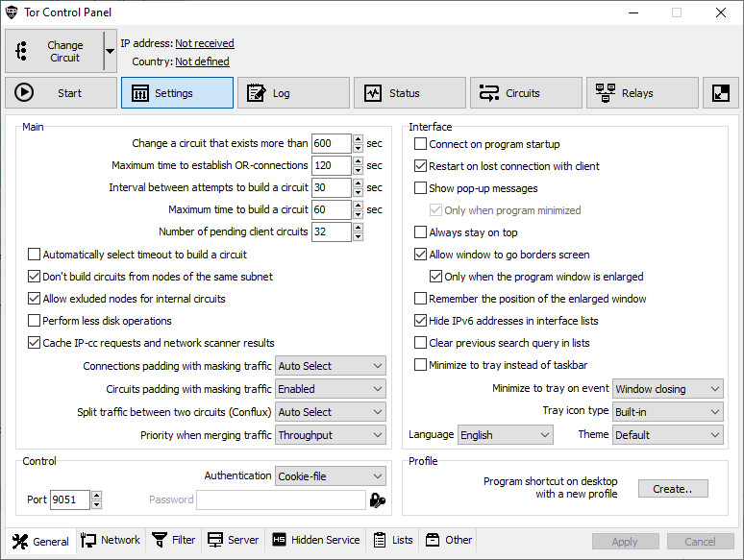Increase the change circuit time spinner
744x560 pixels.
(x=359, y=139)
